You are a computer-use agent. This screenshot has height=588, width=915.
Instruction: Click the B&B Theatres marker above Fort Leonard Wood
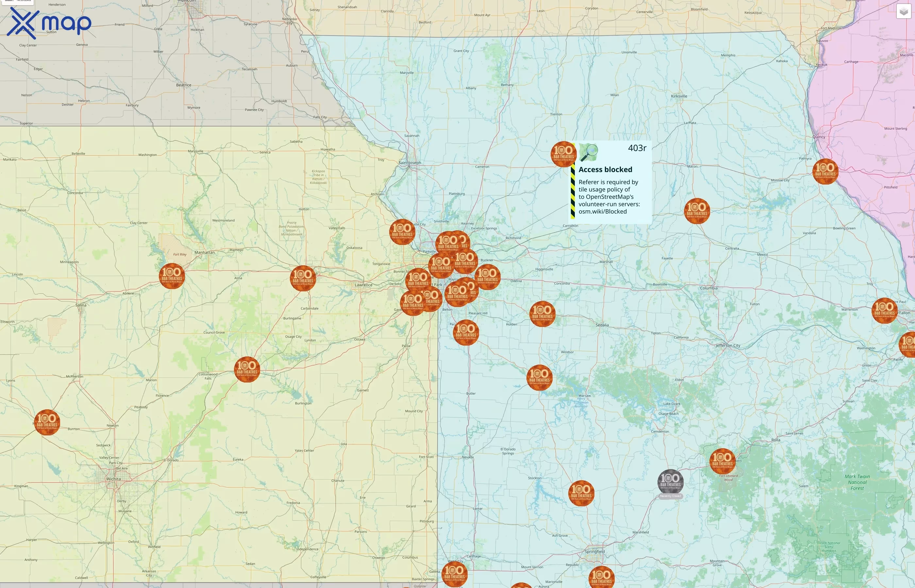click(x=722, y=461)
